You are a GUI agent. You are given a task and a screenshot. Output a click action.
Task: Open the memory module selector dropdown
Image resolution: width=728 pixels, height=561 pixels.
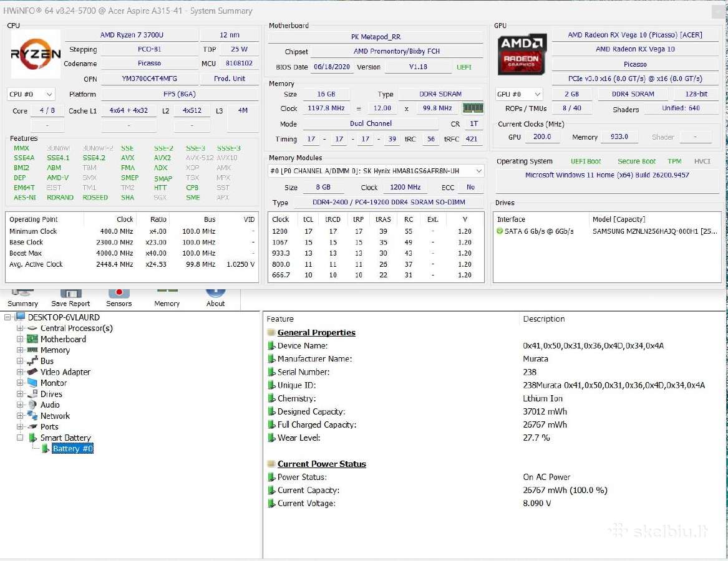click(x=376, y=171)
